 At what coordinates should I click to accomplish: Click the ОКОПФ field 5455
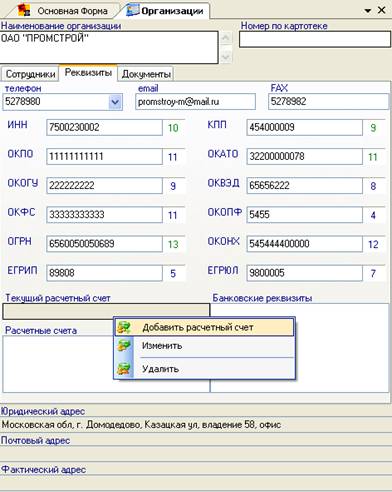(304, 215)
